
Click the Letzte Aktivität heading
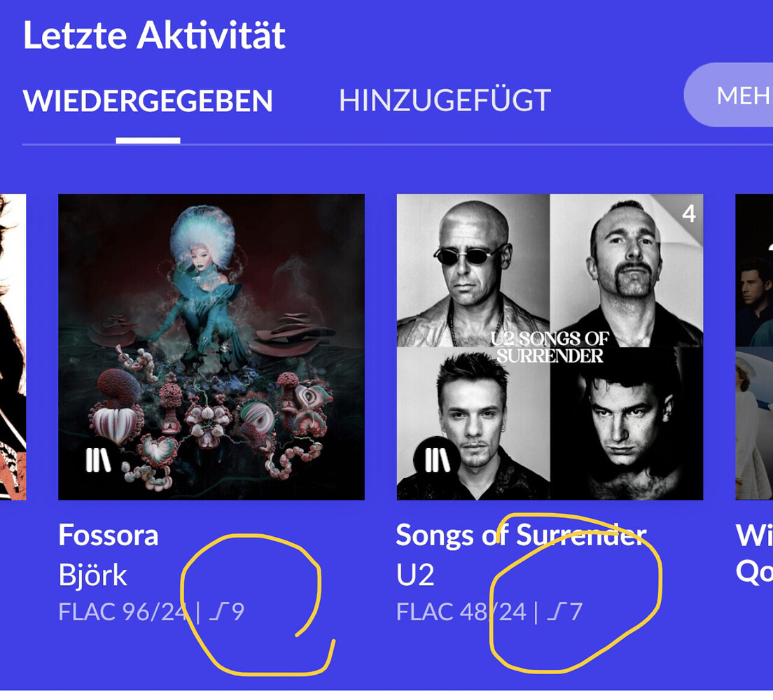(154, 35)
